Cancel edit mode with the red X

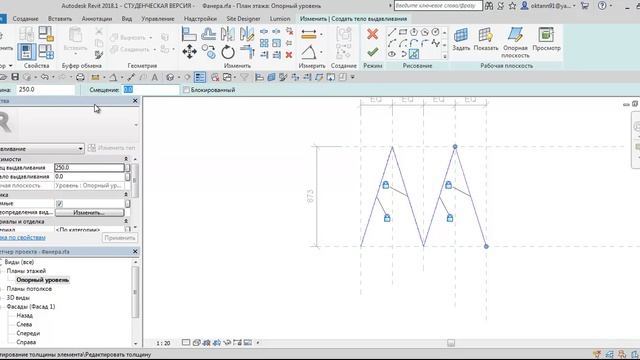coord(372,34)
